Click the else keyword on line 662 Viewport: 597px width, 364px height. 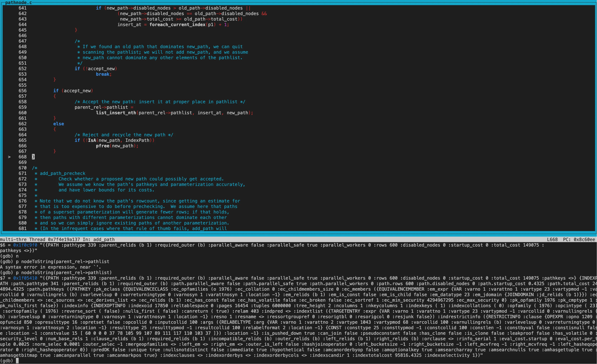click(59, 124)
